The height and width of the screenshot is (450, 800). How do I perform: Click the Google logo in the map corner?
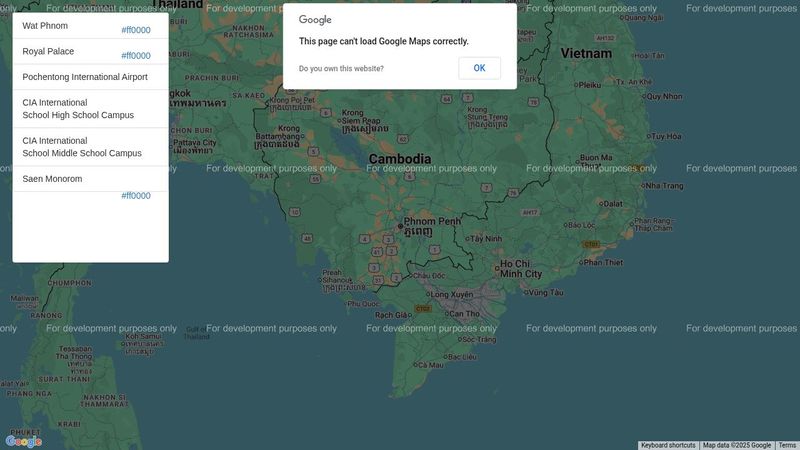pyautogui.click(x=24, y=441)
